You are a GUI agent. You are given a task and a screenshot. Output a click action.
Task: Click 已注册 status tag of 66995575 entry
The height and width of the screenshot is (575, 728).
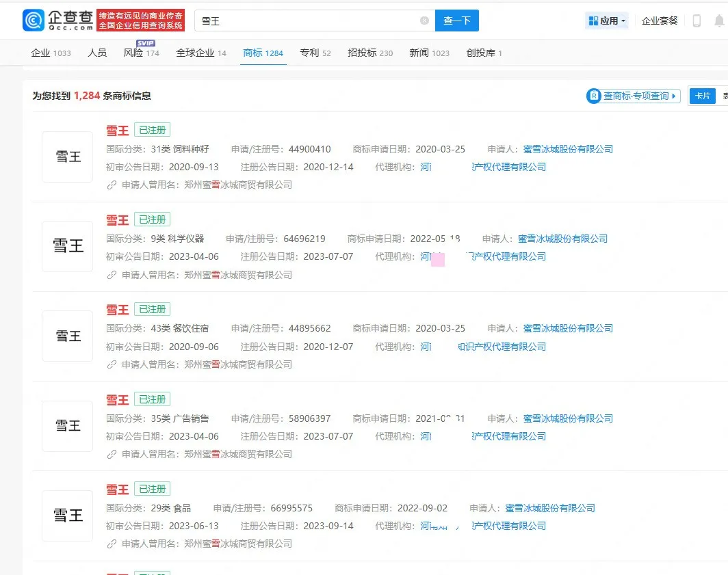153,489
